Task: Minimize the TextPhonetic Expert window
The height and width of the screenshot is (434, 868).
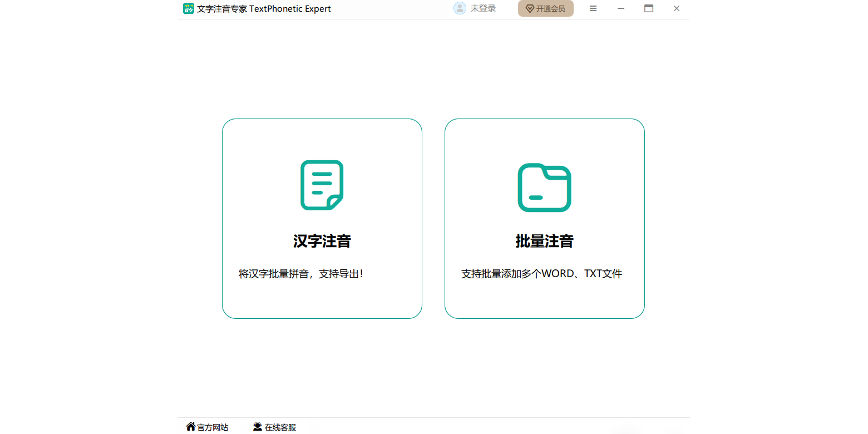Action: (621, 8)
